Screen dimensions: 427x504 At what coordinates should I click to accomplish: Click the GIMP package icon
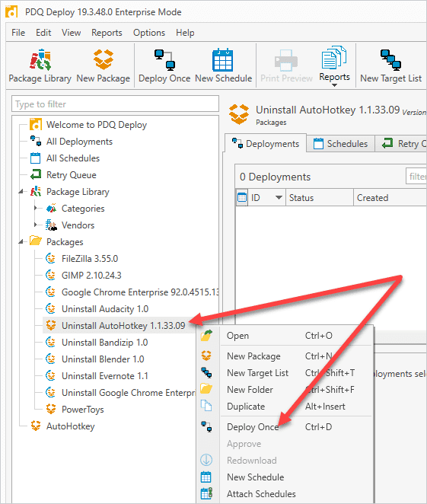coord(50,275)
